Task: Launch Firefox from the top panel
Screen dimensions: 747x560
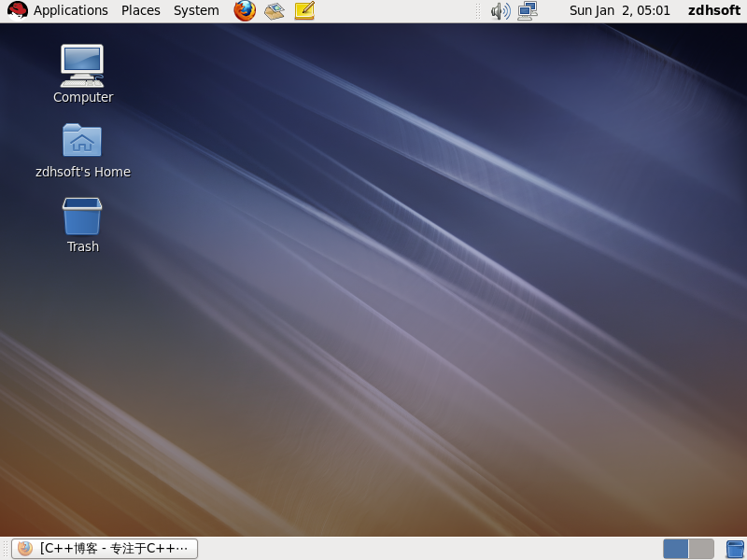Action: [x=245, y=10]
